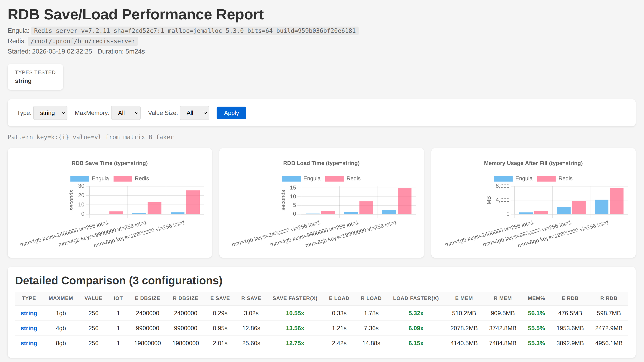Click the Duration: 5m24s text
The image size is (644, 362).
(x=121, y=51)
